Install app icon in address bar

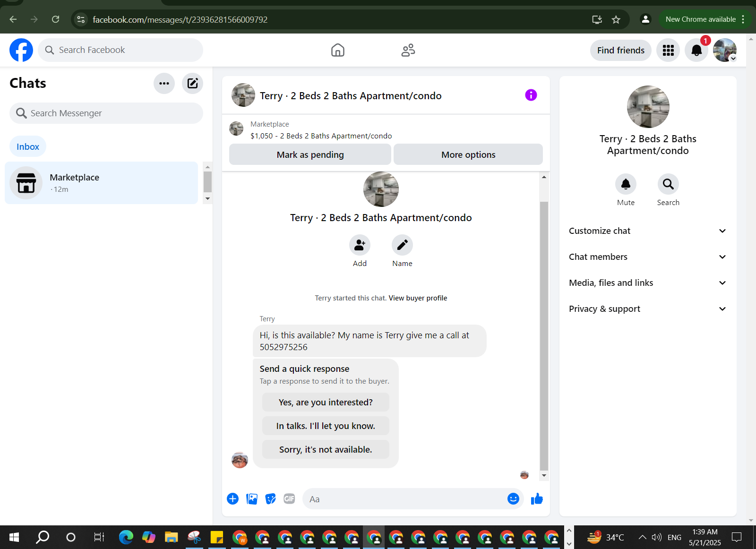tap(597, 19)
